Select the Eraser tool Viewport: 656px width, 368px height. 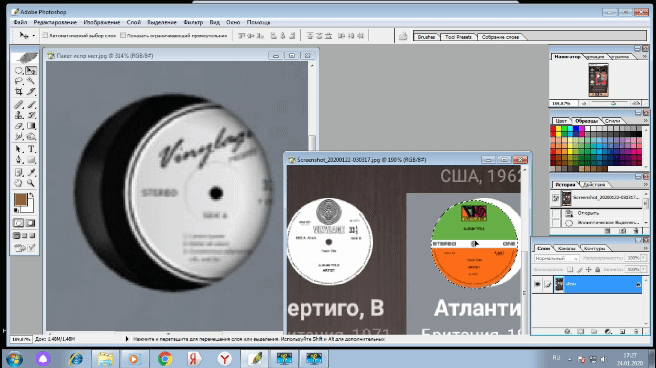coord(18,125)
